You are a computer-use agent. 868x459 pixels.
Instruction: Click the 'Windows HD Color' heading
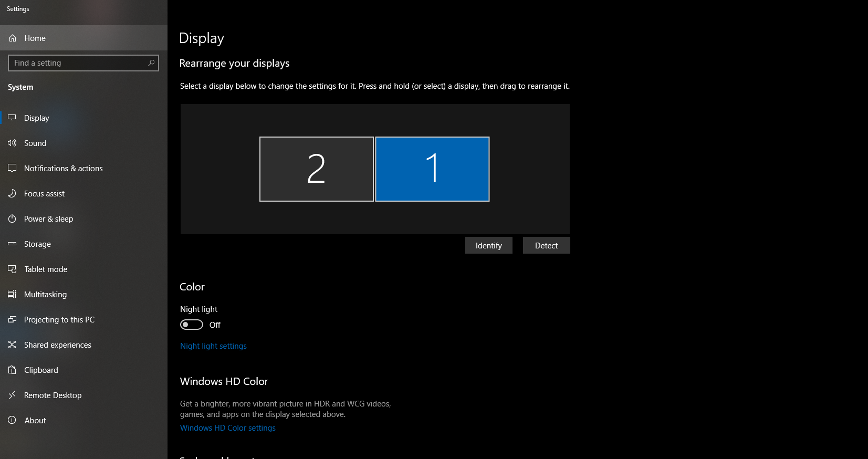[x=224, y=382]
